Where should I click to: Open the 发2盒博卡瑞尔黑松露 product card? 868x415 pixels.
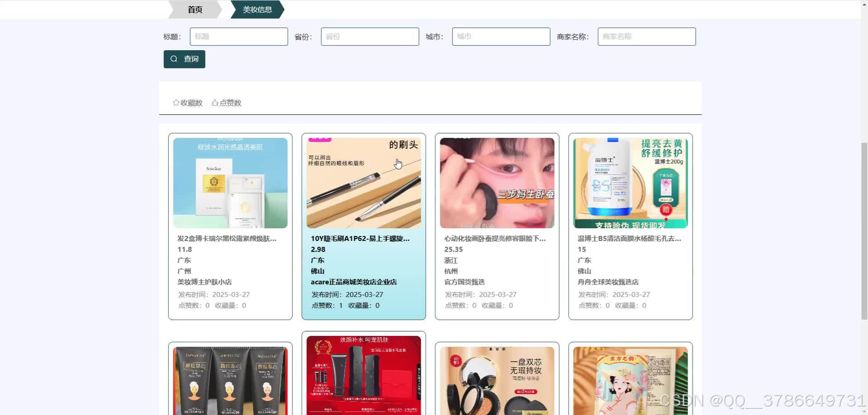tap(230, 183)
